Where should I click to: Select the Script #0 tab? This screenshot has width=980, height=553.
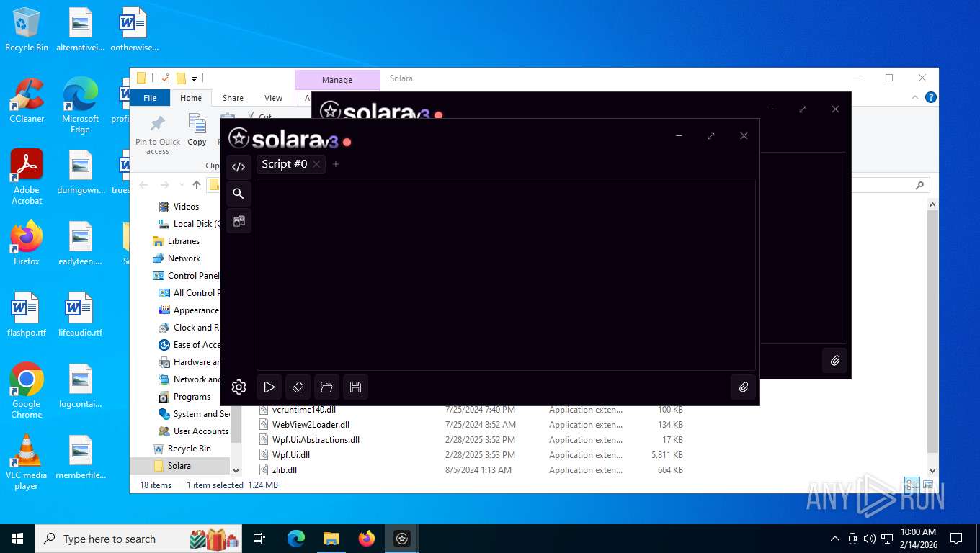(285, 164)
